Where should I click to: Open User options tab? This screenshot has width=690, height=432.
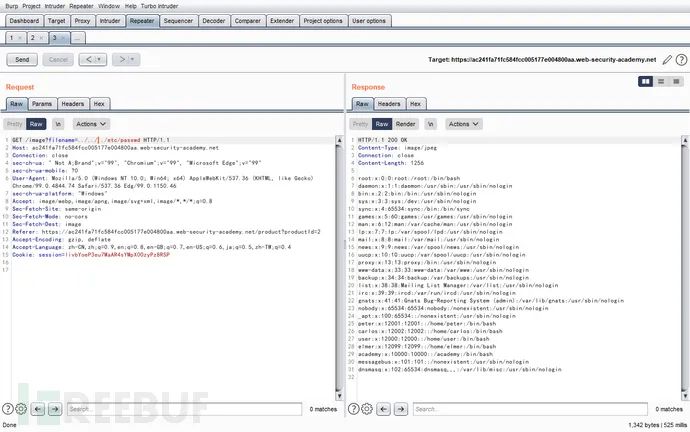369,21
